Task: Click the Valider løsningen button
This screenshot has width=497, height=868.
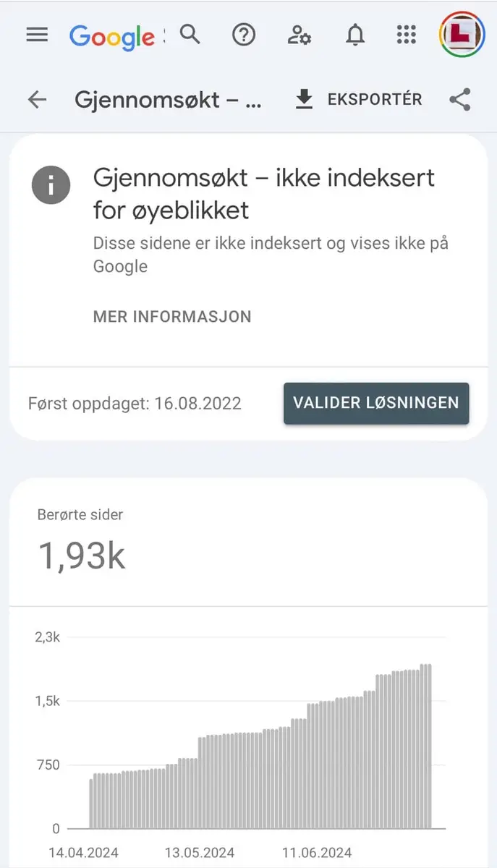Action: tap(376, 403)
